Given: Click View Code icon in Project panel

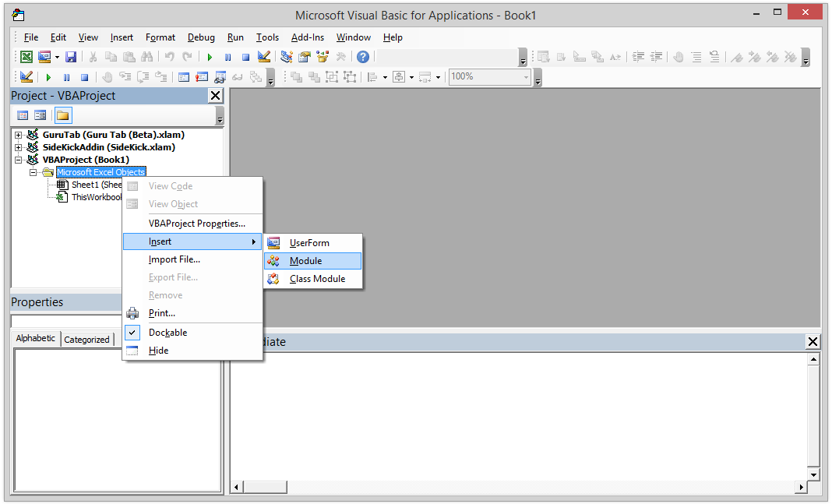Looking at the screenshot, I should (x=23, y=115).
